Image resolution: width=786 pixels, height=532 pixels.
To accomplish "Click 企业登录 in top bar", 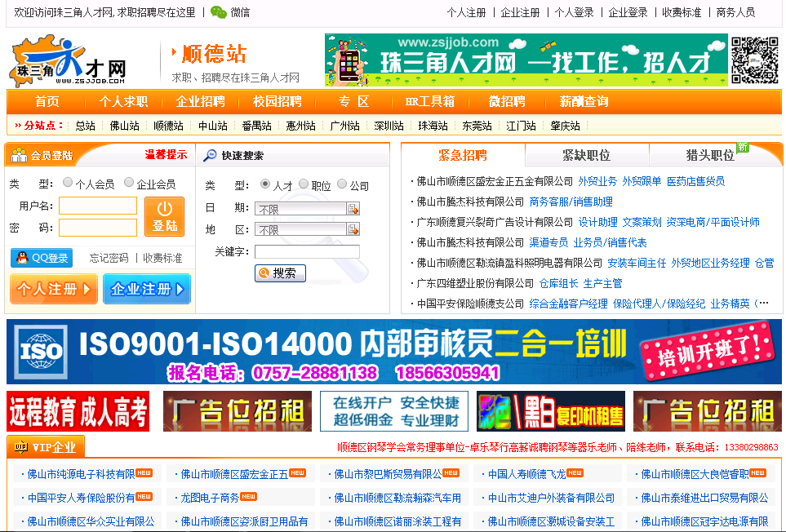I will [628, 12].
